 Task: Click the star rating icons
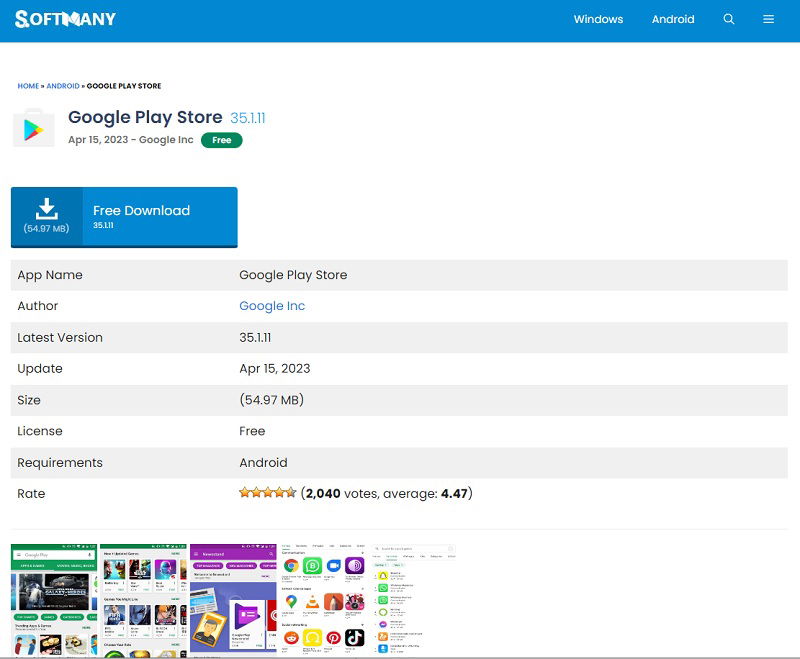tap(267, 493)
